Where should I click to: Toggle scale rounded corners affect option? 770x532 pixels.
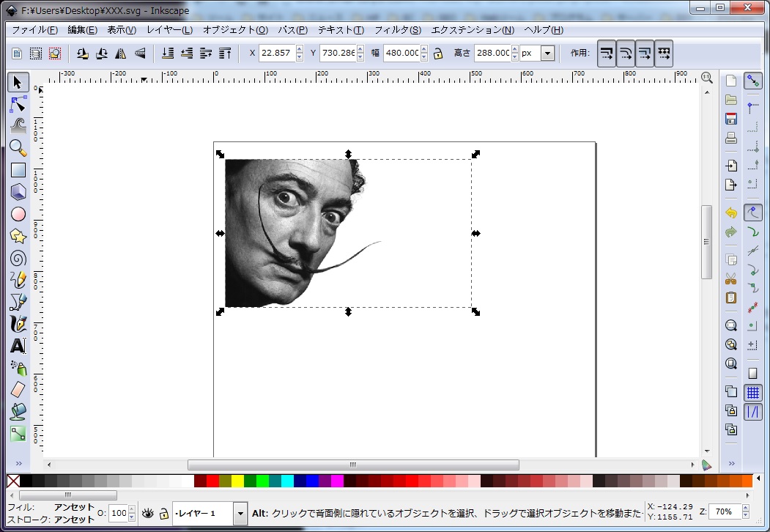tap(626, 53)
